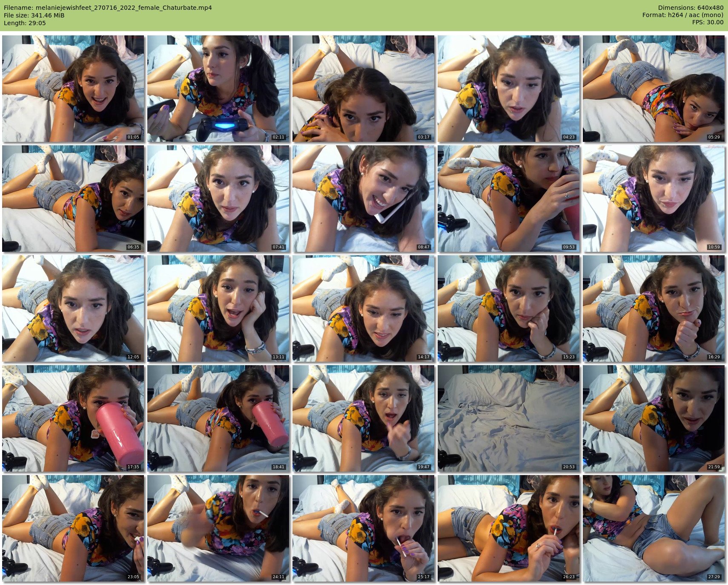Screen dimensions: 728x585
Task: Click the thumbnail marked 09:53
Action: click(508, 199)
